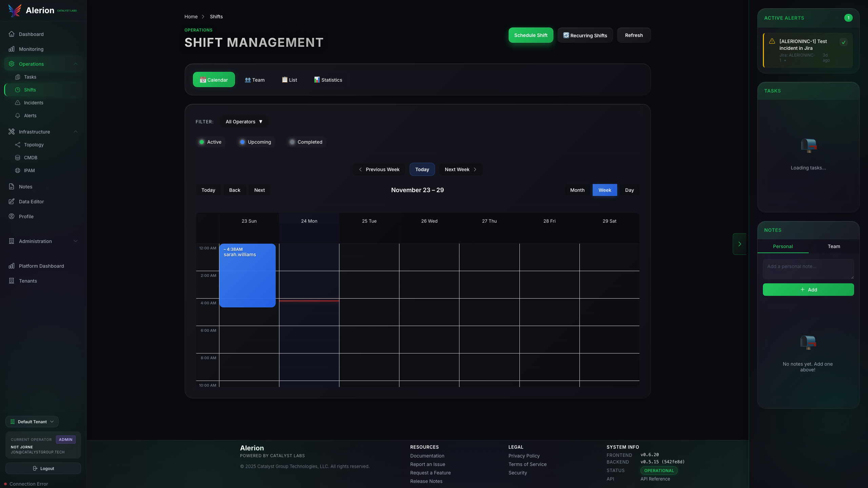Screen dimensions: 868x488
Task: Open the Dashboard home icon in sidebar
Action: pyautogui.click(x=12, y=34)
